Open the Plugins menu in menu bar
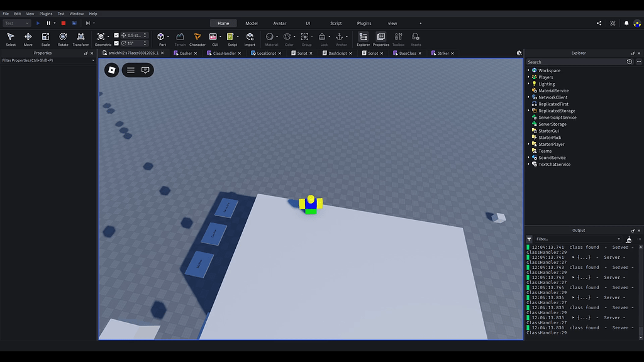The width and height of the screenshot is (644, 362). click(45, 14)
